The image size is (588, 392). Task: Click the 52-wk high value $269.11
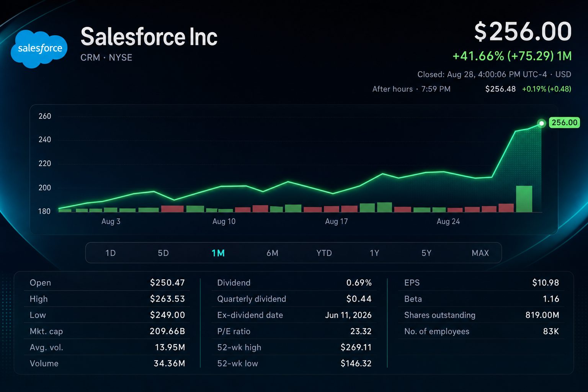coord(356,347)
